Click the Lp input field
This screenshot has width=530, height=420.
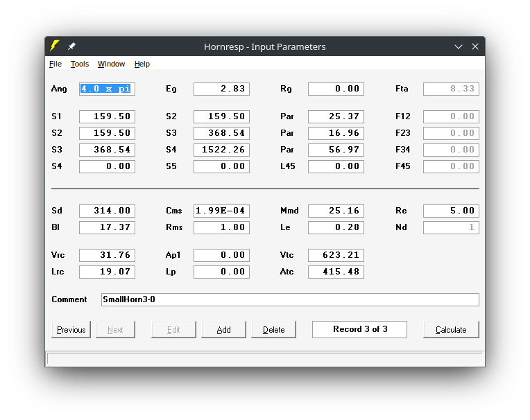(x=221, y=272)
